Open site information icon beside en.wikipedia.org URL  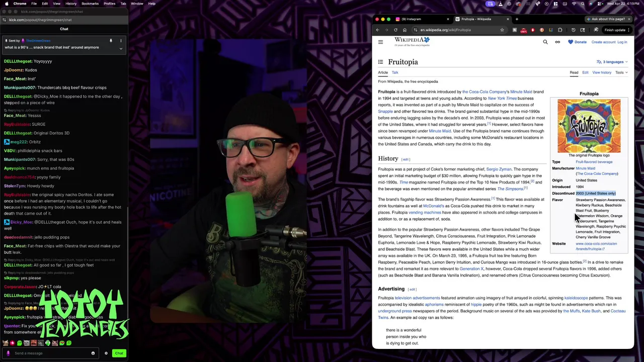tap(416, 30)
